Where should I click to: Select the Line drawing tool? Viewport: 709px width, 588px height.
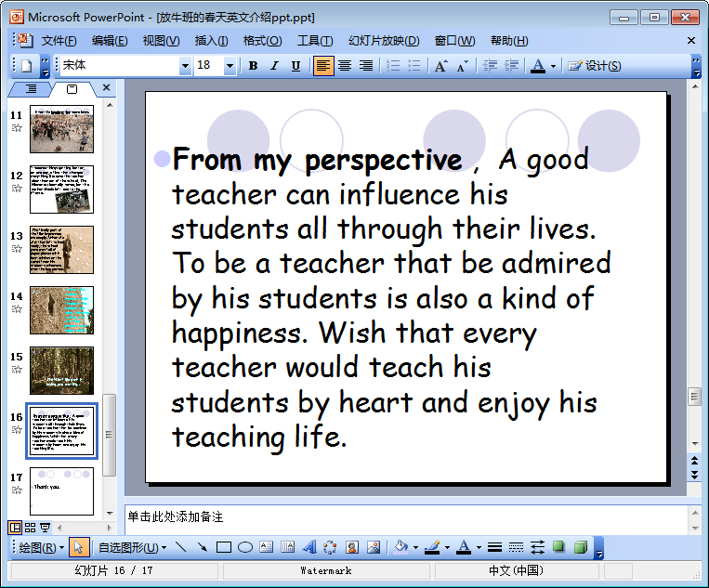click(181, 547)
